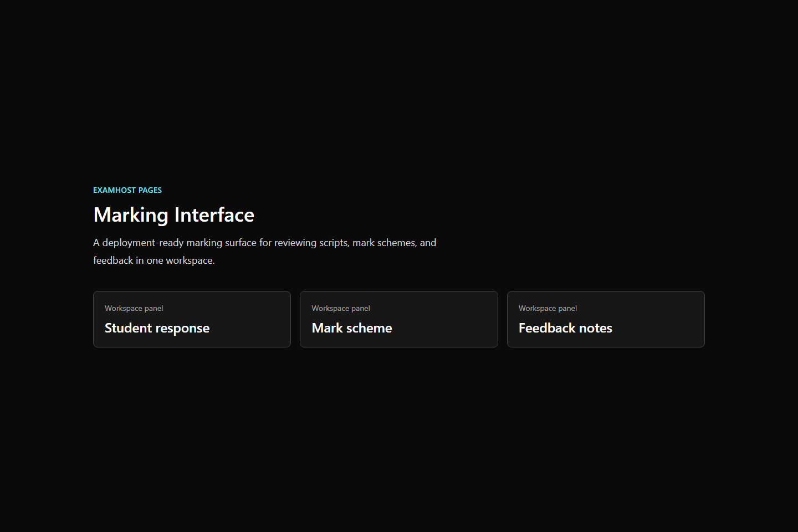Click the deployment-ready marking surface description text
The image size is (798, 532).
point(265,251)
